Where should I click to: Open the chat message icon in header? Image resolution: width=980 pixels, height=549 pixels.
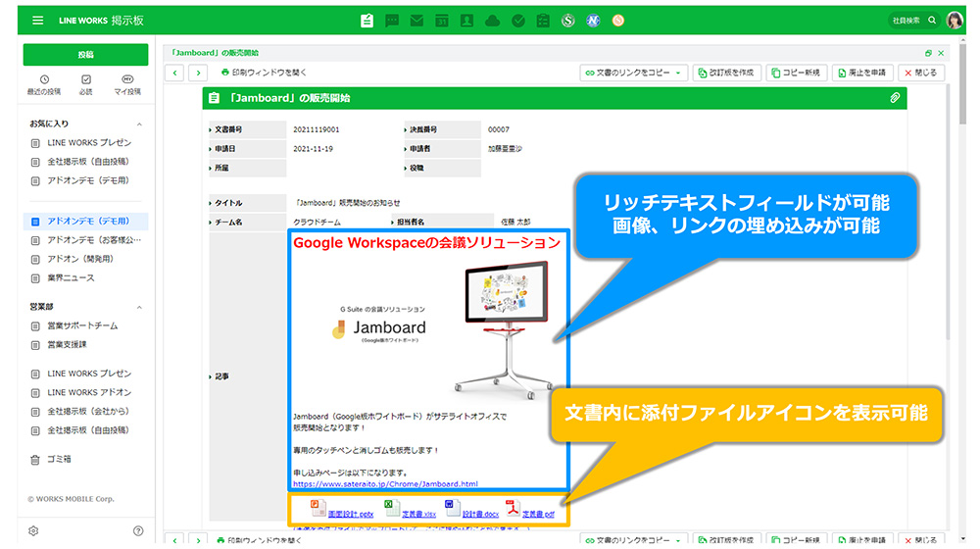(x=392, y=21)
